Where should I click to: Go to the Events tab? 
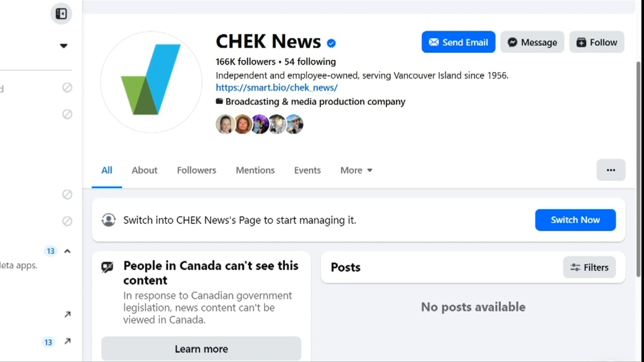tap(307, 170)
